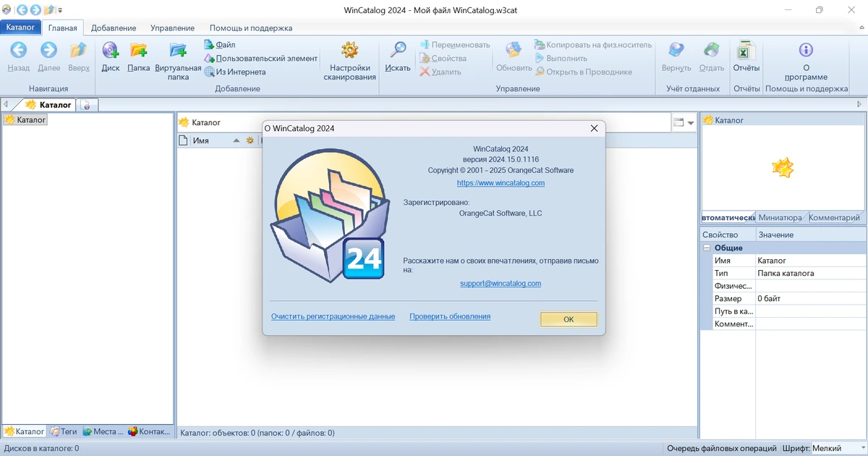This screenshot has height=456, width=868.
Task: Click Выполнить (Run) in the ribbon
Action: 561,58
